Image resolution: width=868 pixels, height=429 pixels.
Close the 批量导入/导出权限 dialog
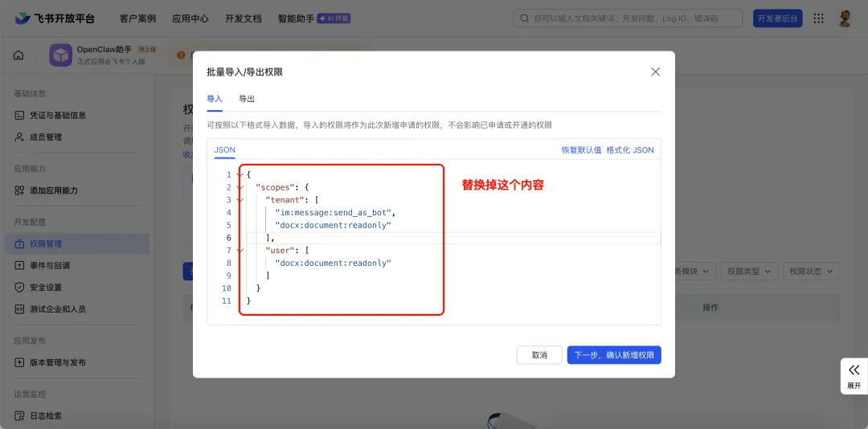click(656, 72)
